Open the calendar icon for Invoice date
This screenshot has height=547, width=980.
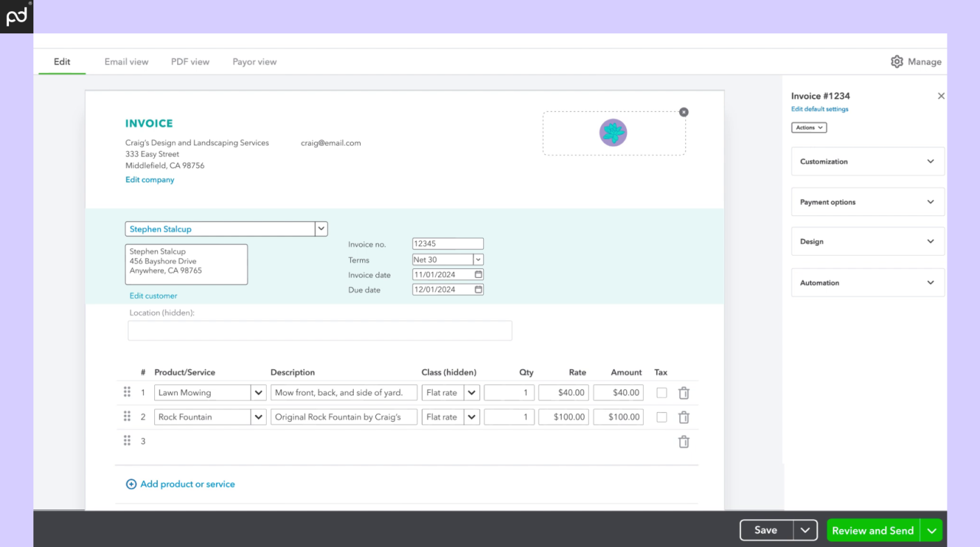tap(477, 275)
